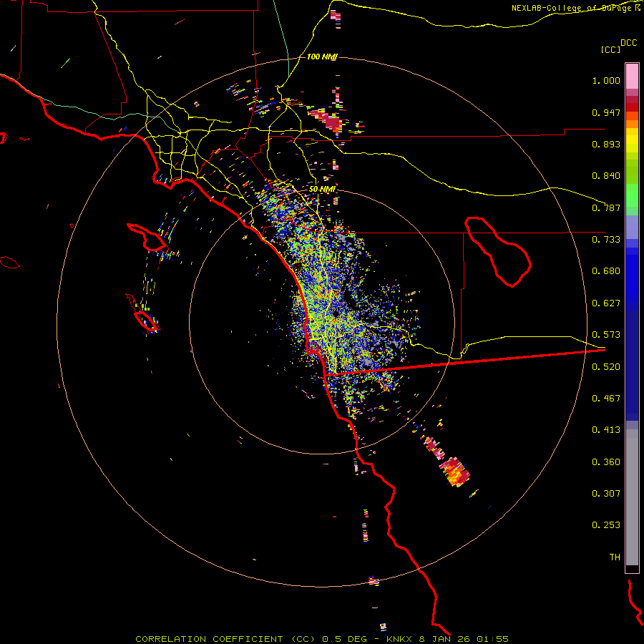Click the 0.520 scale value

point(606,367)
